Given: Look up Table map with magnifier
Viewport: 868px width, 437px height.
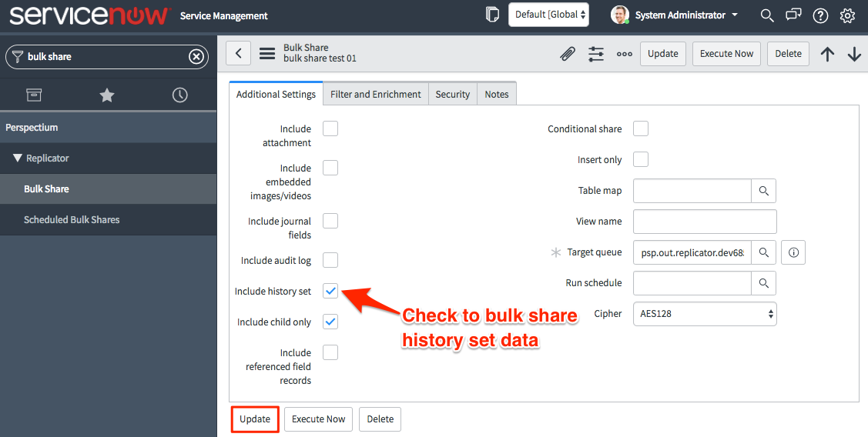Looking at the screenshot, I should (x=764, y=191).
